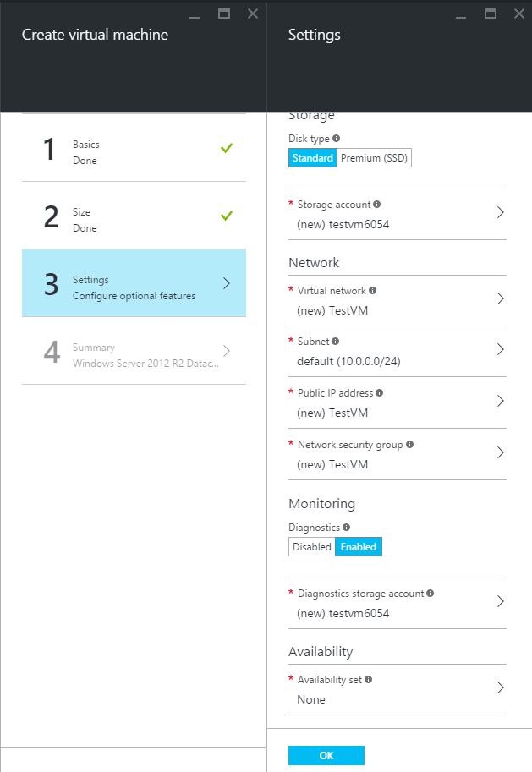The image size is (532, 772).
Task: Click the Storage account info icon
Action: [377, 204]
